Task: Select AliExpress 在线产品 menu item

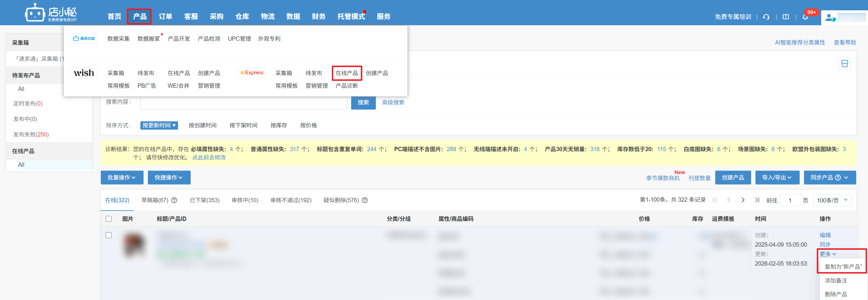Action: coord(346,73)
